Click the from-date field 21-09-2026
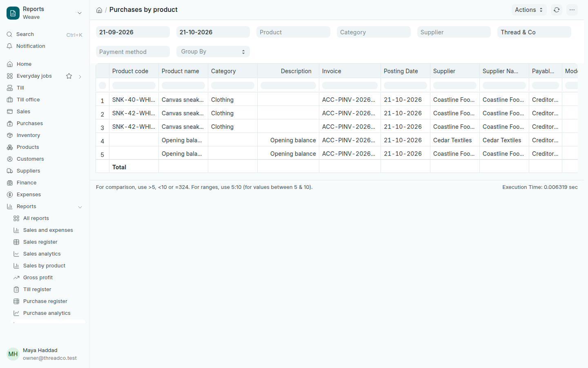Screen dimensions: 588x368 tap(133, 32)
